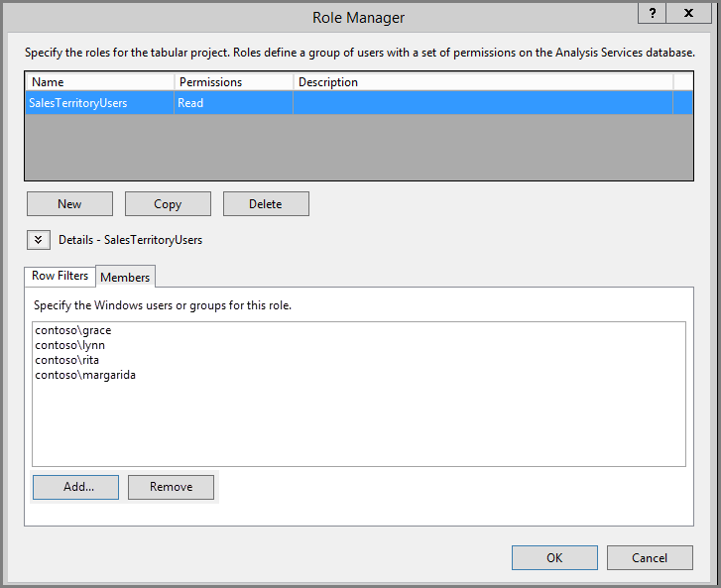
Task: Select member contoso\rita
Action: (67, 360)
